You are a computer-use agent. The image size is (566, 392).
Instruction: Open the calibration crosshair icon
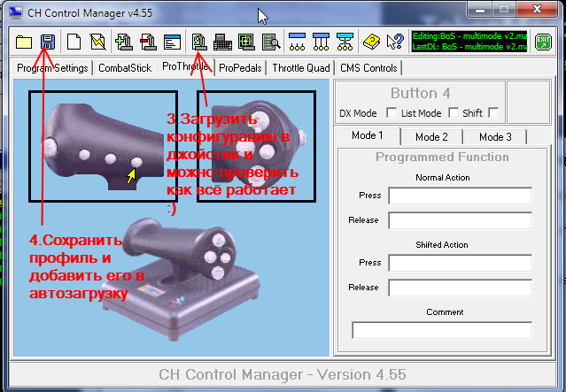click(246, 42)
